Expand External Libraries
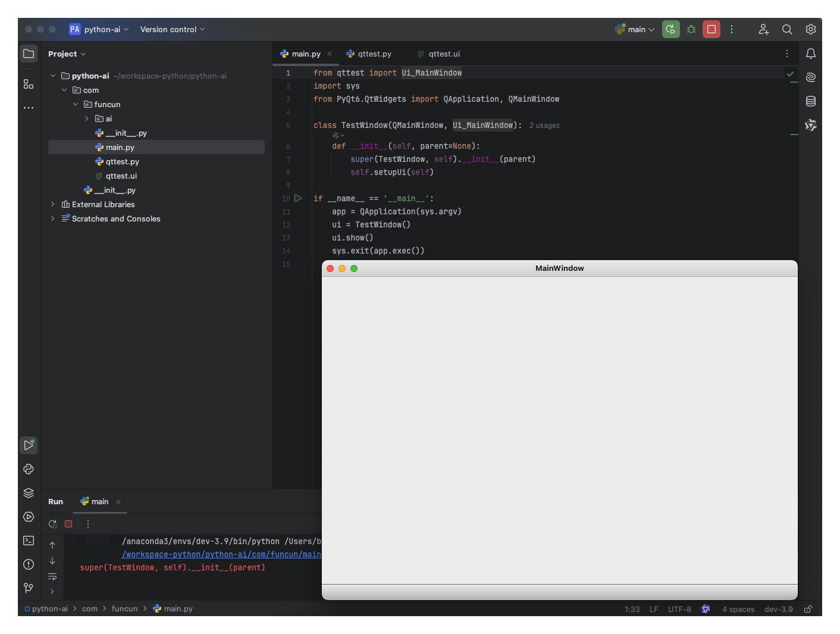Viewport: 840px width, 634px height. (x=53, y=204)
